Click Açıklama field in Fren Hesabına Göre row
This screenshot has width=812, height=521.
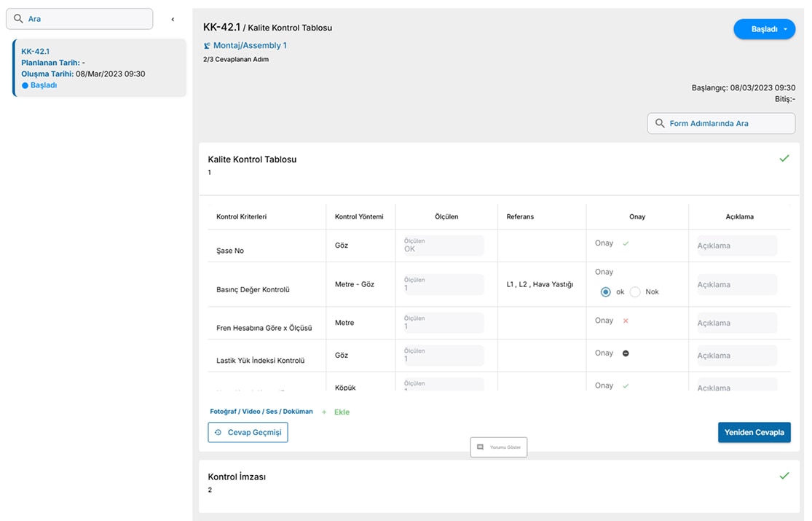[x=737, y=323]
